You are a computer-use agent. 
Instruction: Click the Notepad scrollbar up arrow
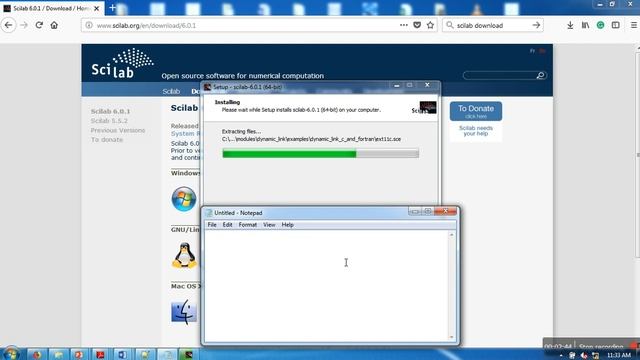click(x=451, y=235)
